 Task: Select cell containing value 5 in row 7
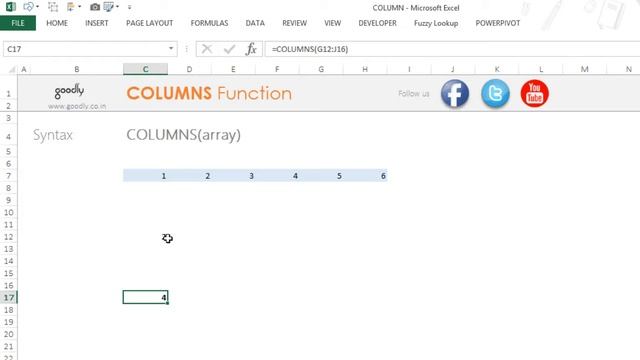click(321, 176)
